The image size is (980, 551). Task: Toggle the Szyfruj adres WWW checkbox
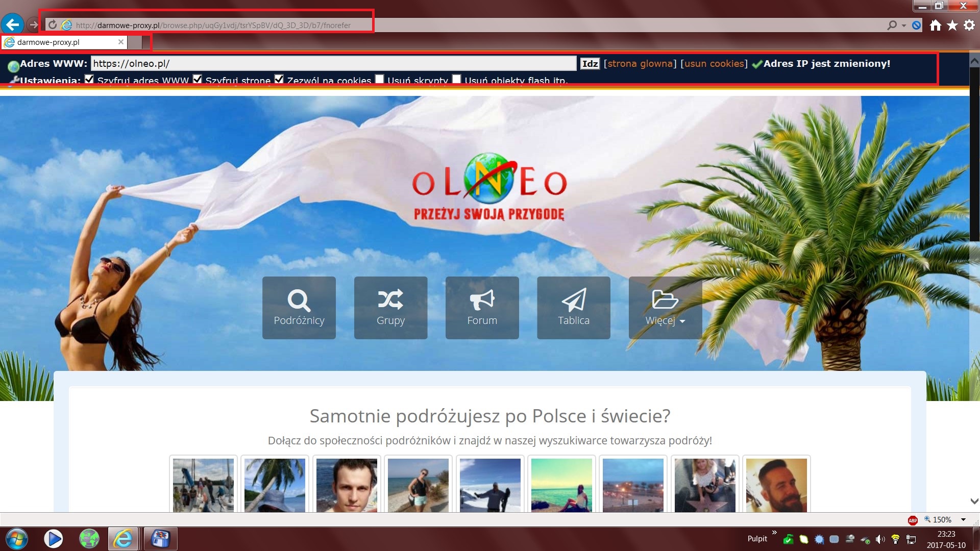pos(89,79)
